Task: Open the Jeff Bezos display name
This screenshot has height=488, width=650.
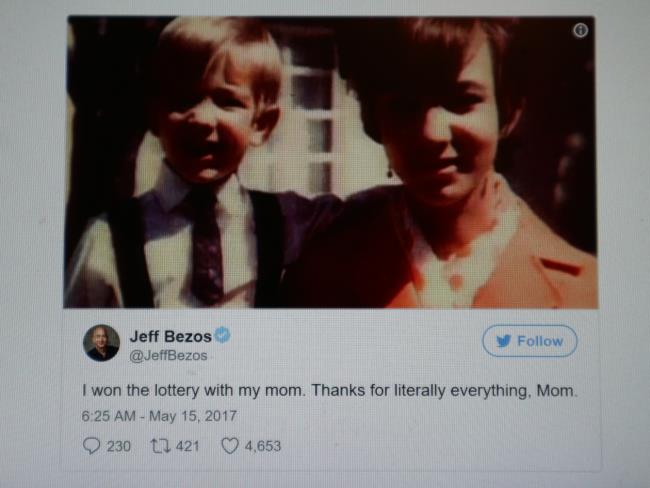Action: click(x=171, y=336)
